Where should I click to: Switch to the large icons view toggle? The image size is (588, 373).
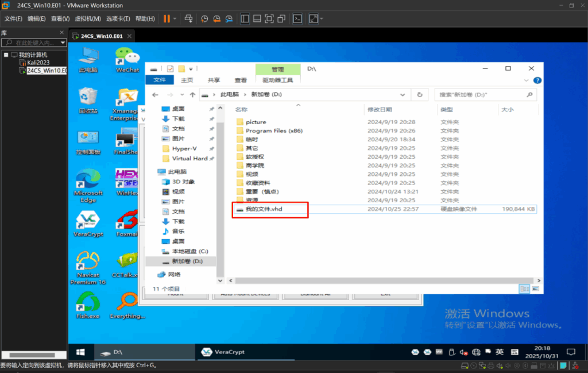[536, 289]
